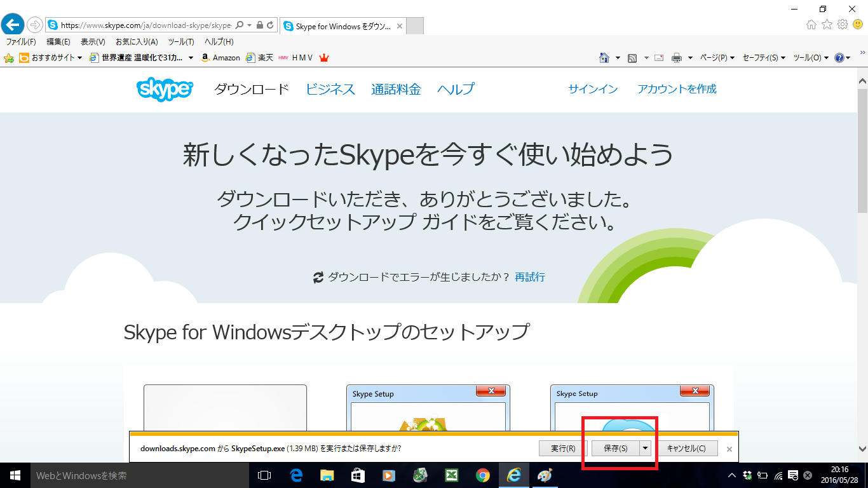The width and height of the screenshot is (868, 488).
Task: Click the scrollbar down arrow
Action: click(x=862, y=448)
